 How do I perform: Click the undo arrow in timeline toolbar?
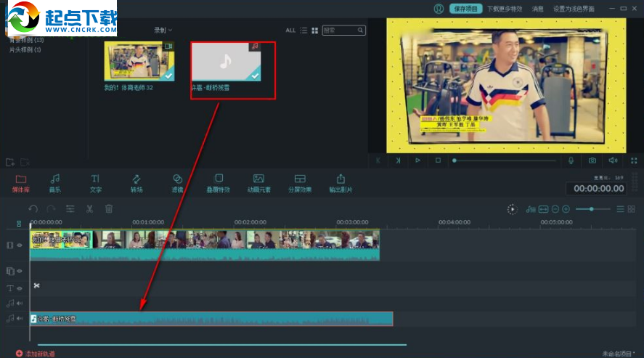[x=33, y=209]
